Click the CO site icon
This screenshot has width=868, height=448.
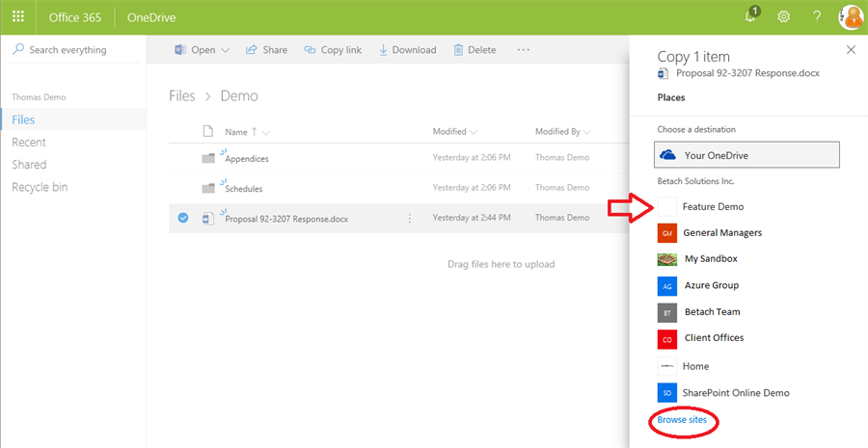point(667,339)
